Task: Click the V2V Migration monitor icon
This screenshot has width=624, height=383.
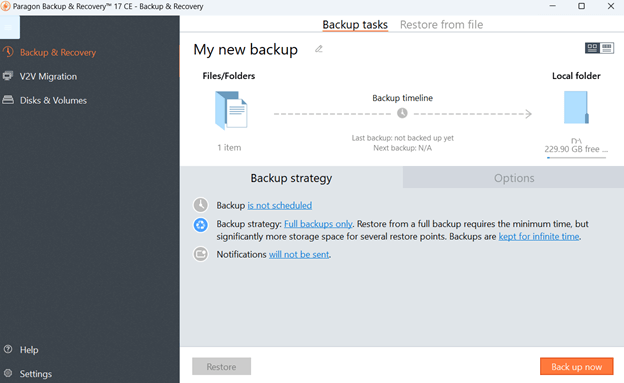Action: pyautogui.click(x=8, y=76)
